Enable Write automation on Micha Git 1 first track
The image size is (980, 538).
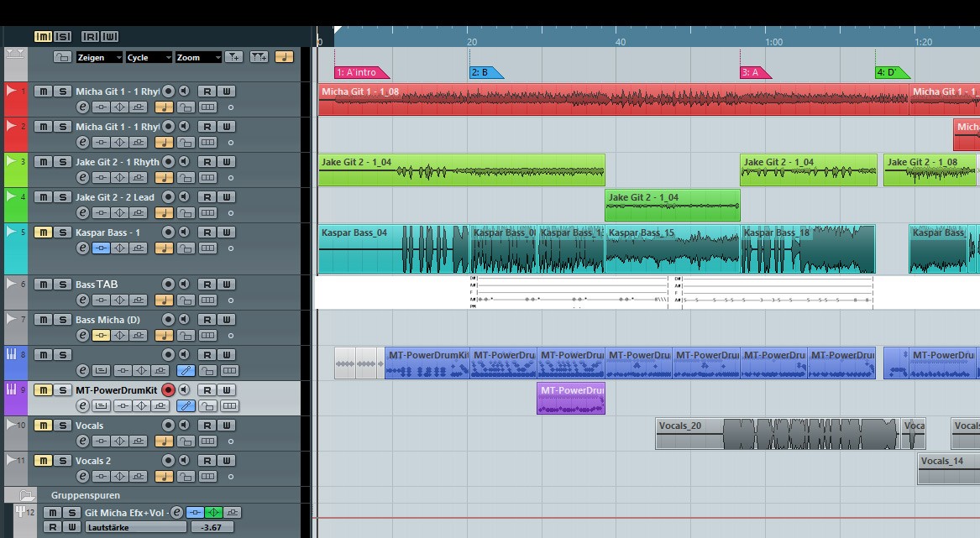pyautogui.click(x=227, y=91)
